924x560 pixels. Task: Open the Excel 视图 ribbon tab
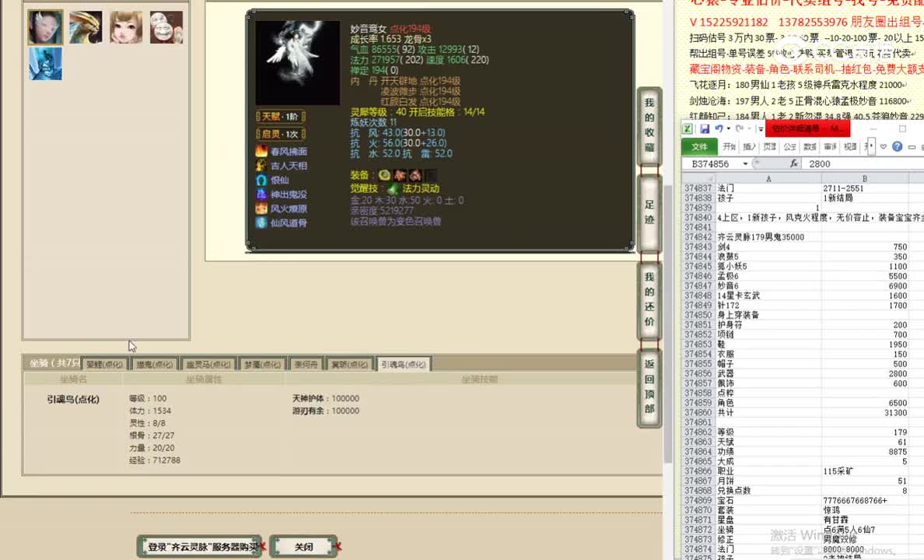click(850, 146)
